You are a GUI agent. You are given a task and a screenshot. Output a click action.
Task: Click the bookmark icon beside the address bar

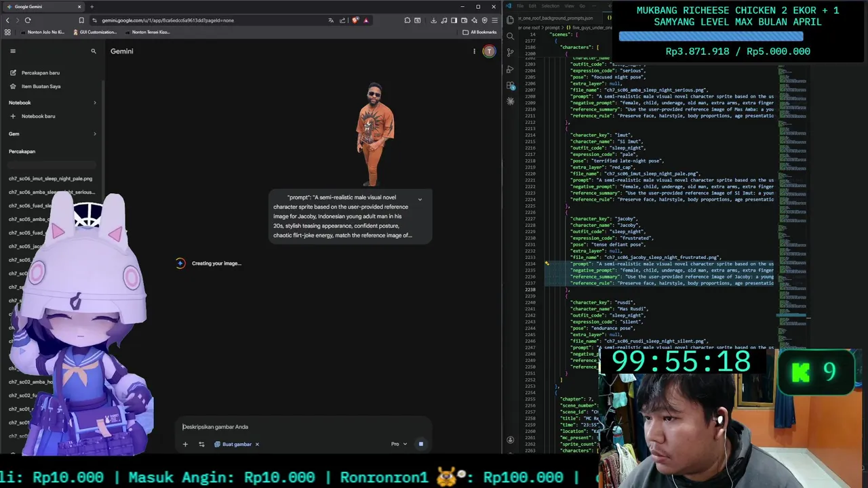[x=81, y=20]
